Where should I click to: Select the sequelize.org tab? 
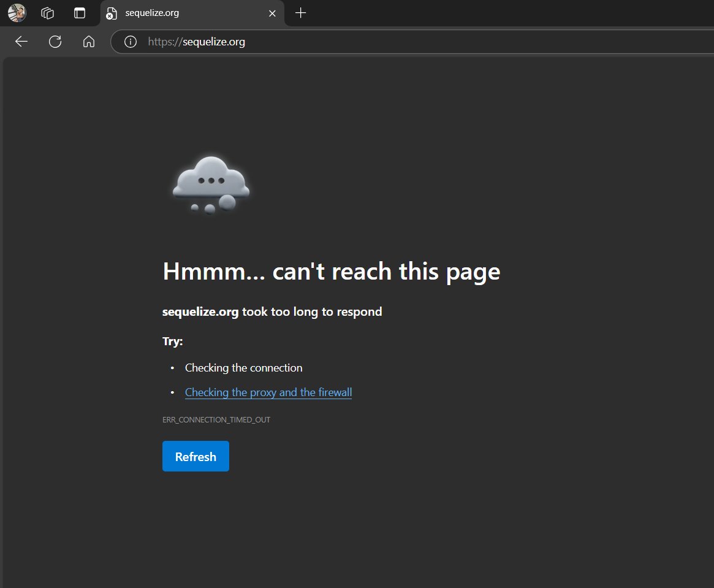pos(192,13)
